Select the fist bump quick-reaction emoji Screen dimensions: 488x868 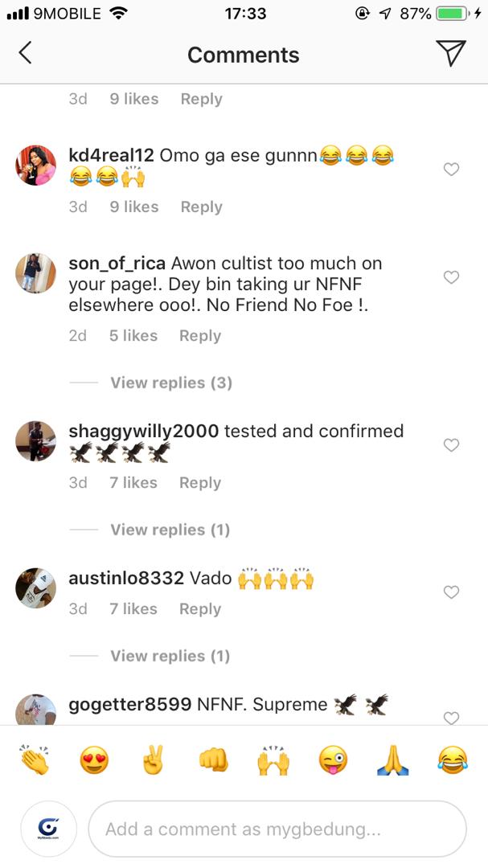coord(214,759)
